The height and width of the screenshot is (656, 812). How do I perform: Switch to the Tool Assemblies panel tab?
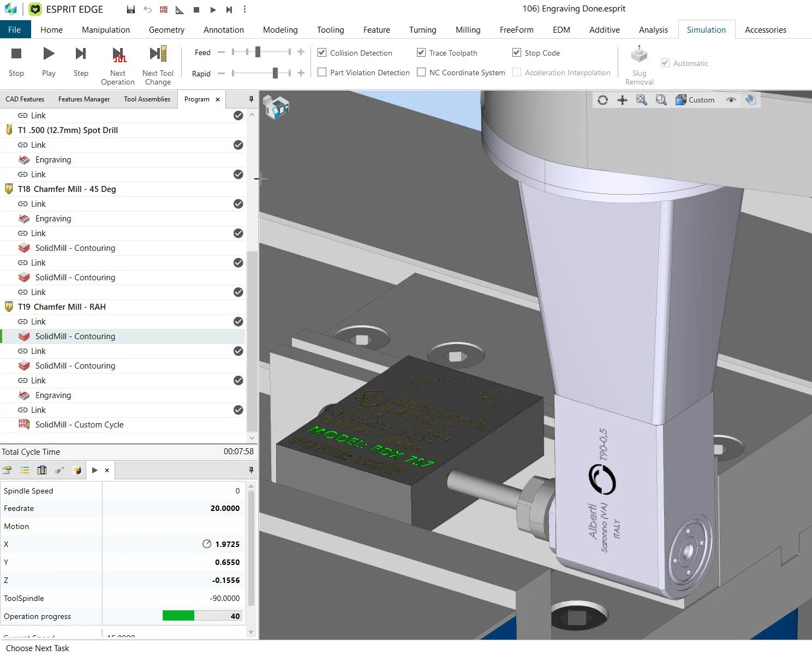[147, 99]
